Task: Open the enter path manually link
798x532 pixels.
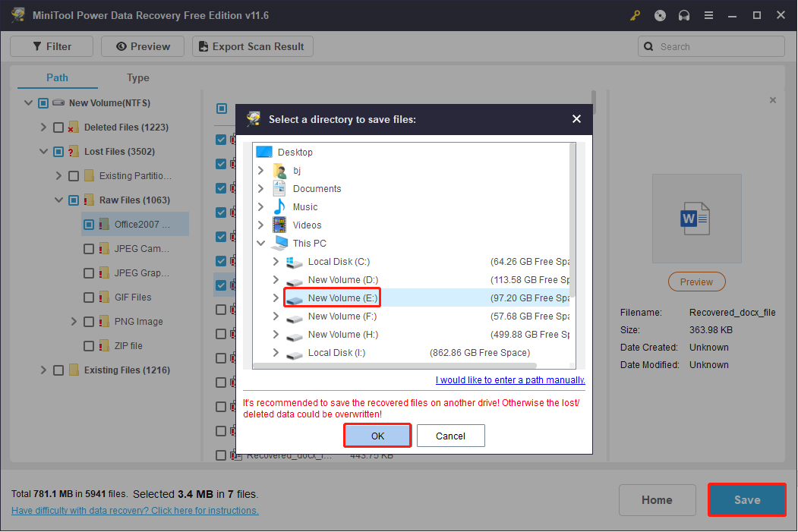Action: pos(509,379)
